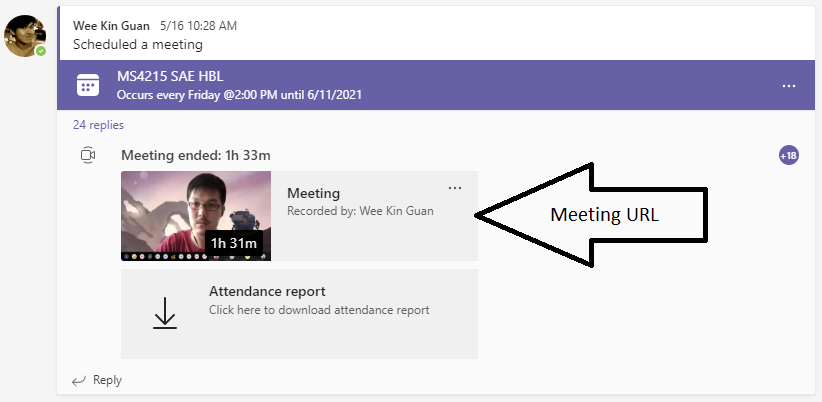
Task: Click the "Occurs every Friday" recurrence text
Action: click(x=239, y=95)
